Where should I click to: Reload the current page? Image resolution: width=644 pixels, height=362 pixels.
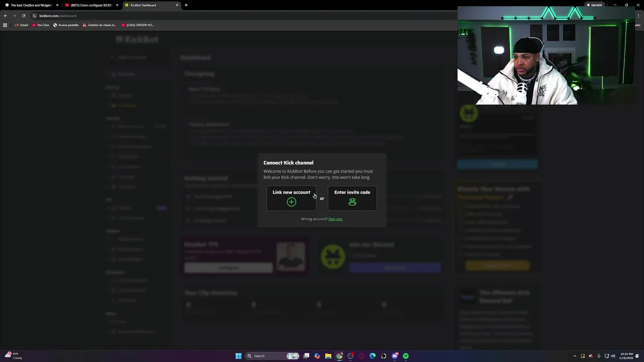click(23, 16)
